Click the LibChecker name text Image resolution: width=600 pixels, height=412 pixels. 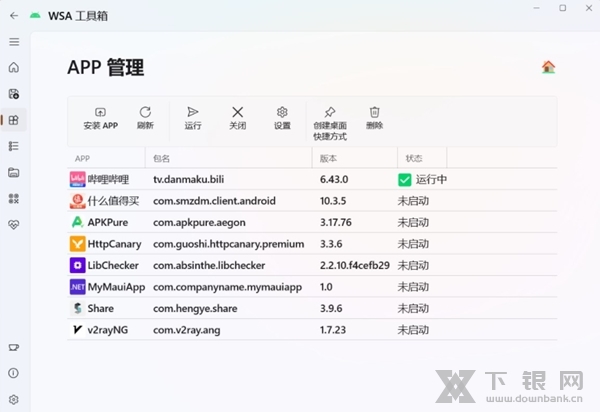click(113, 265)
